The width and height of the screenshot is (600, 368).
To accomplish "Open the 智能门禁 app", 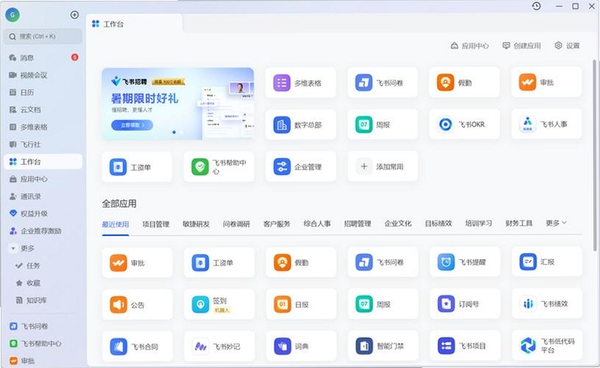I will pyautogui.click(x=383, y=346).
